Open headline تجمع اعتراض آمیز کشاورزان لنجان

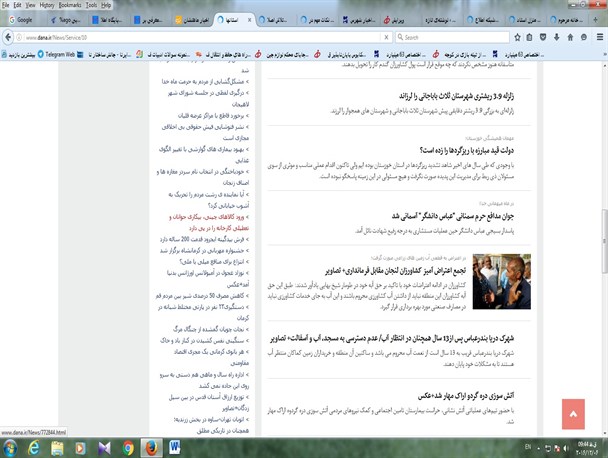tap(396, 270)
